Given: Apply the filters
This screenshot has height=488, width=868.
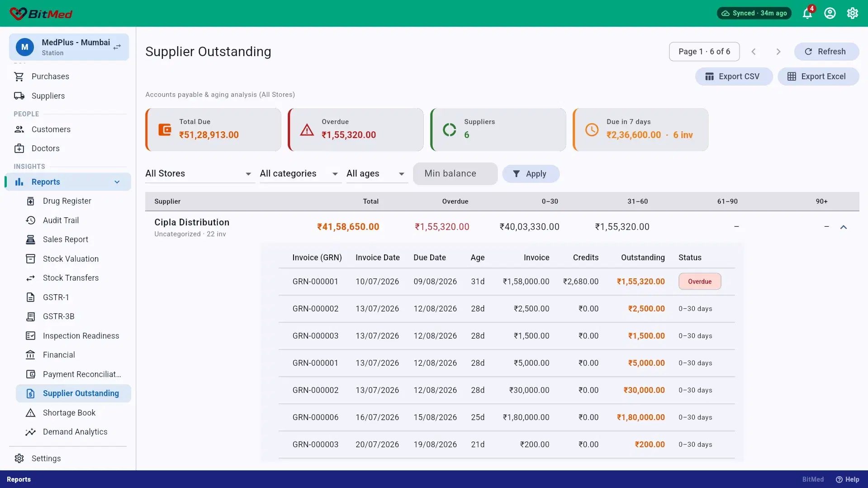Looking at the screenshot, I should (531, 174).
